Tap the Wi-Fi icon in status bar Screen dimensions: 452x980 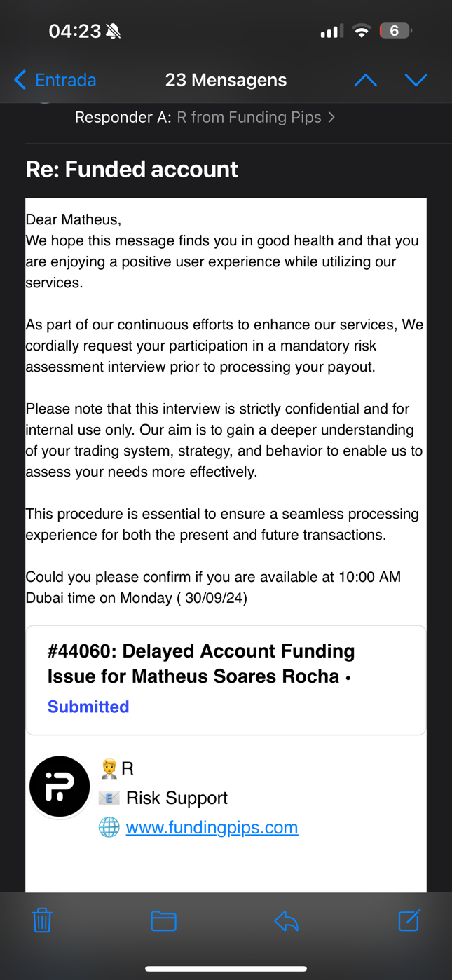(361, 31)
